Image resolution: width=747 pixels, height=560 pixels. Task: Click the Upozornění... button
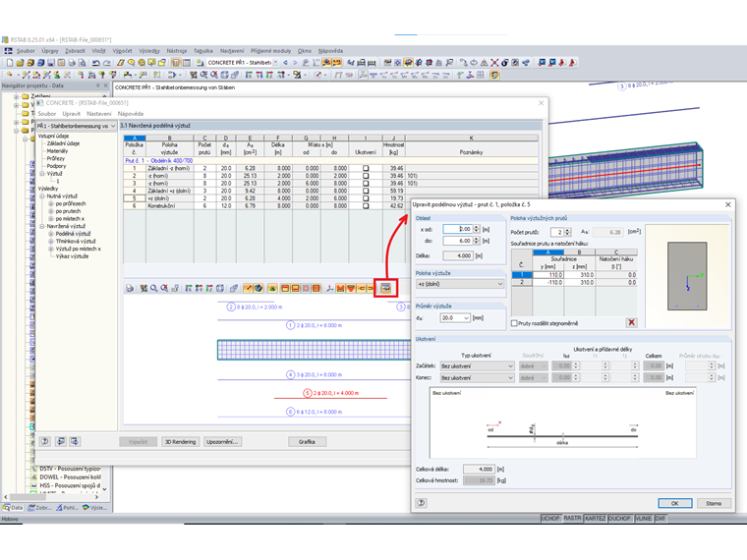222,442
